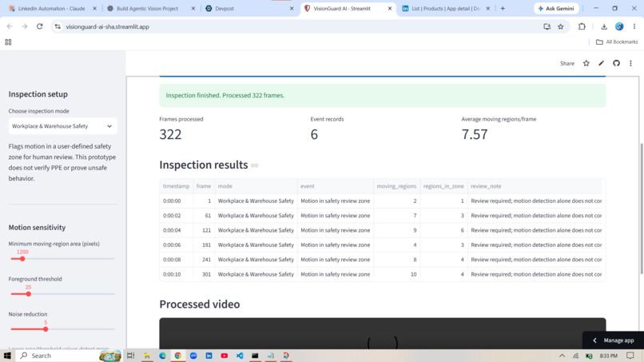Click the install app icon in address bar
Screen dimensions: 644x362
pos(547,26)
